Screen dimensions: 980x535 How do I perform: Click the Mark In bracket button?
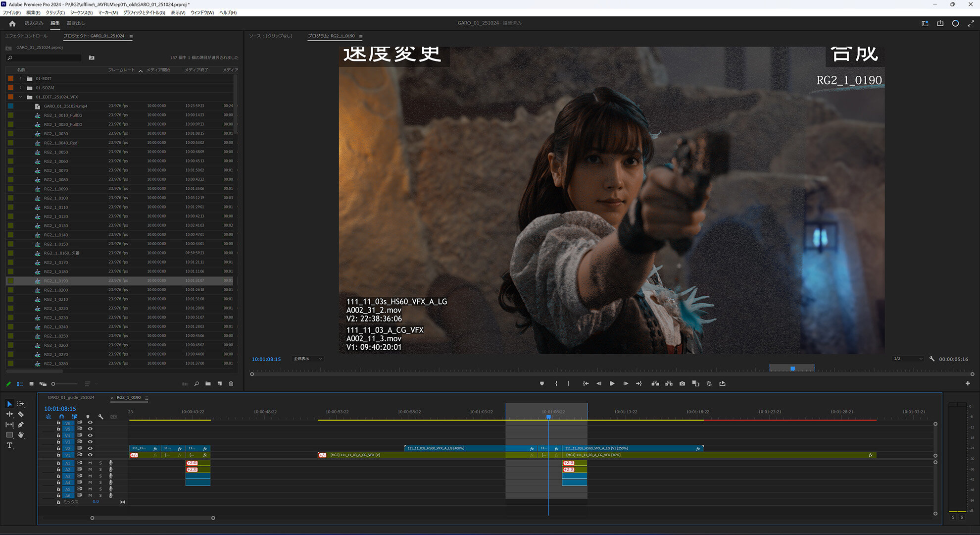click(x=556, y=383)
